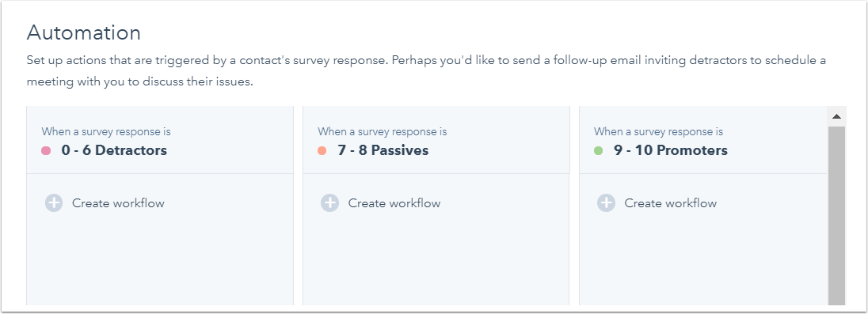Click the Automation section title

(84, 32)
